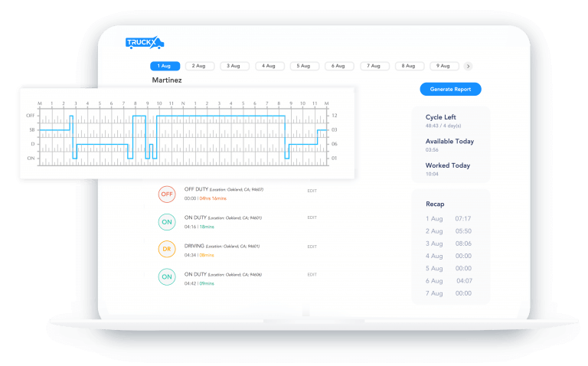This screenshot has height=366, width=588.
Task: Select the 5 Aug date tab
Action: pos(304,67)
